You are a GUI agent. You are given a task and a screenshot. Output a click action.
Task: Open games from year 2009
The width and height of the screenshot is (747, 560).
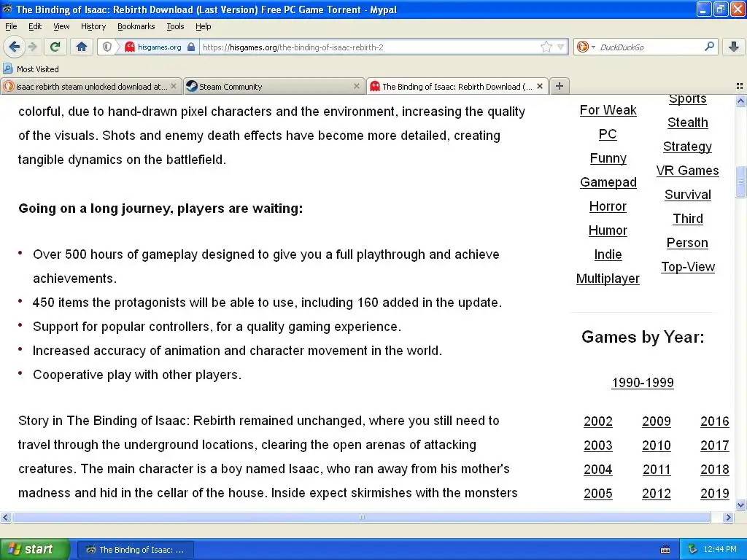click(656, 421)
